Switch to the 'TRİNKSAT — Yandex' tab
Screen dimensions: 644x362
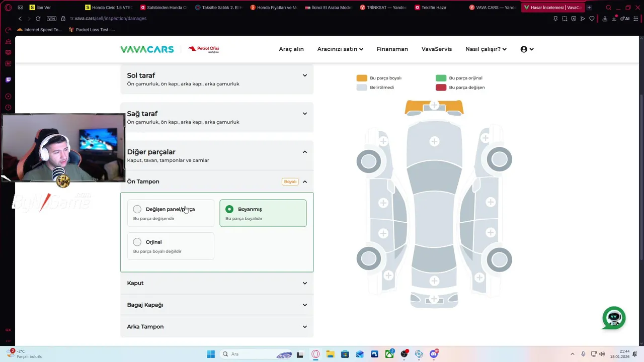382,8
